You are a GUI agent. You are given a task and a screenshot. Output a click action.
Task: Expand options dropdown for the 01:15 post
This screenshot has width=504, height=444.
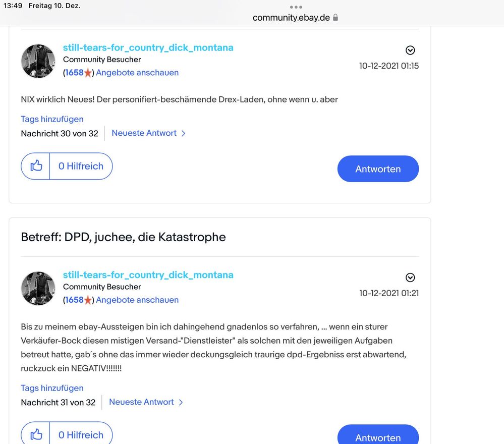coord(410,50)
